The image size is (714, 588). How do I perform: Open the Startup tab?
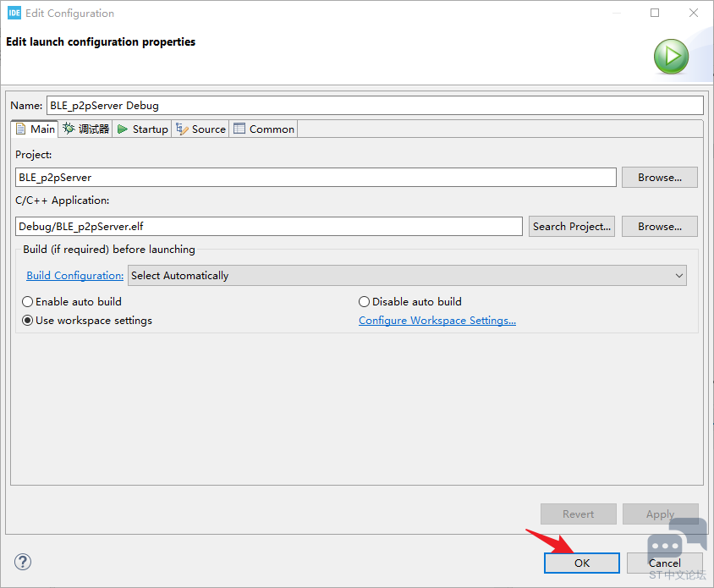point(142,129)
